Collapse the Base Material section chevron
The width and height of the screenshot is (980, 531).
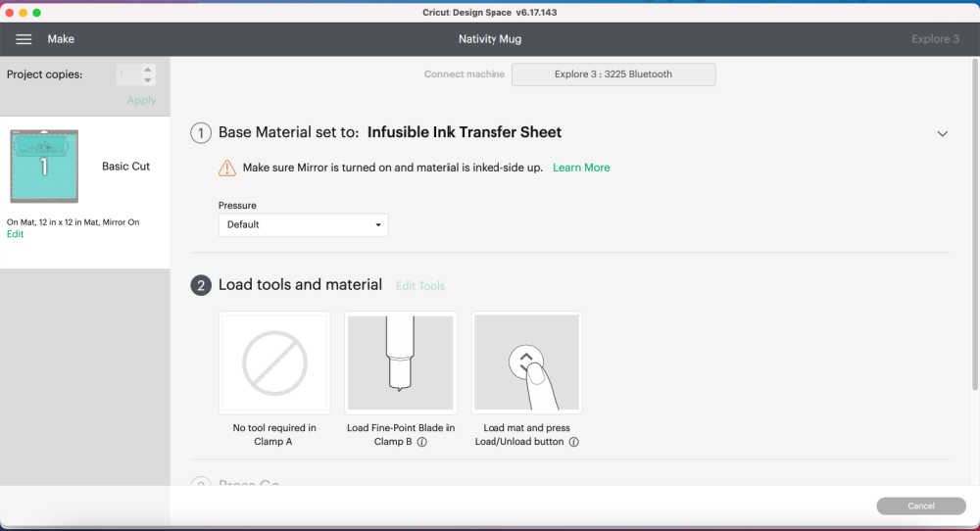click(x=942, y=133)
